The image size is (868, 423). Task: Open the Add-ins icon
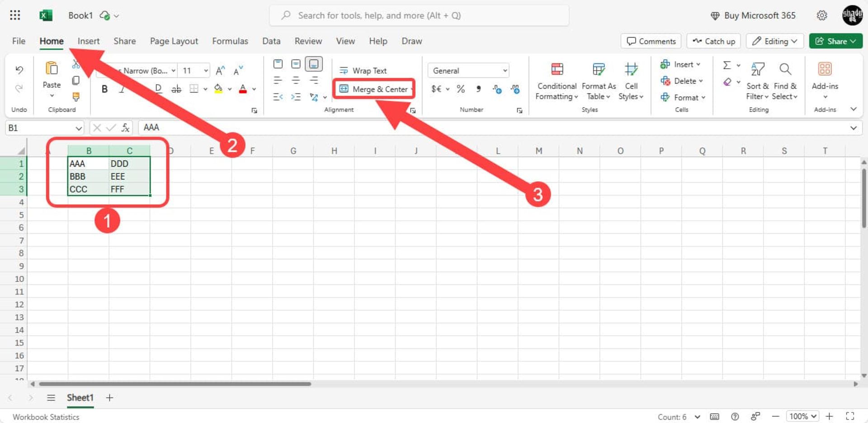click(825, 70)
